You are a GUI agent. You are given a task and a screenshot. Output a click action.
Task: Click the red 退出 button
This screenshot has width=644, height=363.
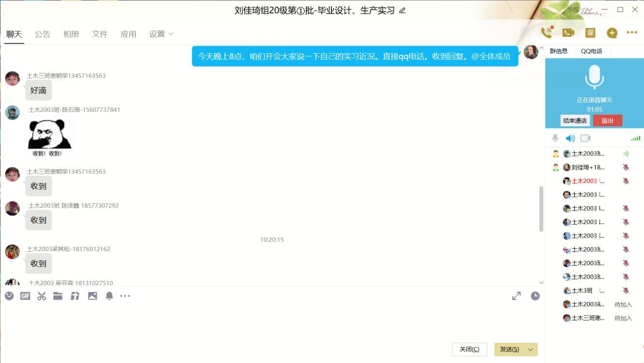(608, 121)
